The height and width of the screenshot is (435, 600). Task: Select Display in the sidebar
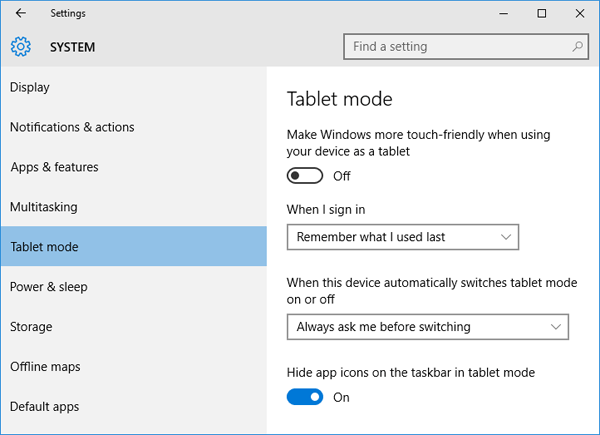[134, 87]
